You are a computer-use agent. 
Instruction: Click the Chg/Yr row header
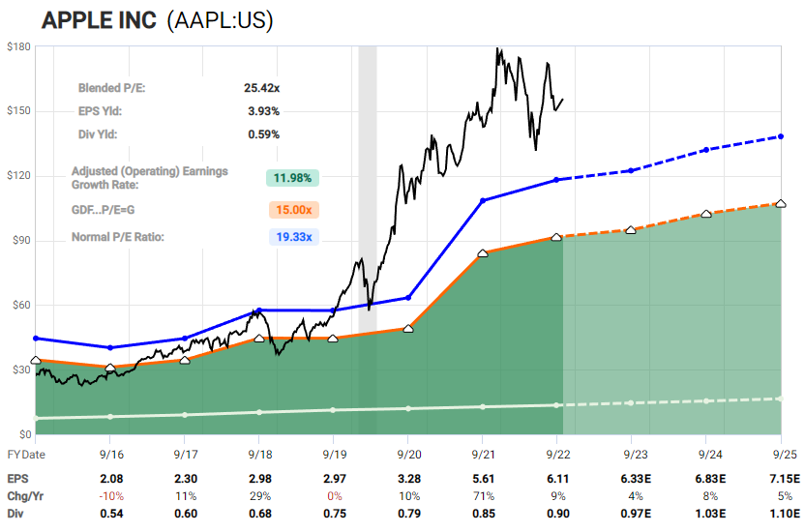point(25,496)
